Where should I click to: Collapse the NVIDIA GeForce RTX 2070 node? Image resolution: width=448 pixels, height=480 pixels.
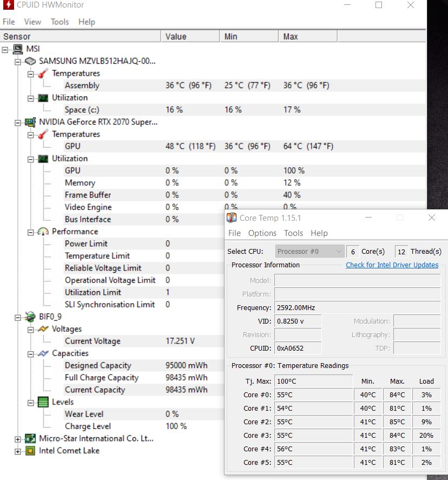tap(18, 123)
